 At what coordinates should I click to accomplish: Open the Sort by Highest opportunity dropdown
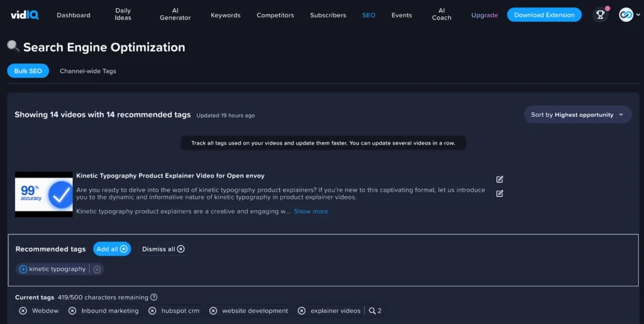pos(577,115)
